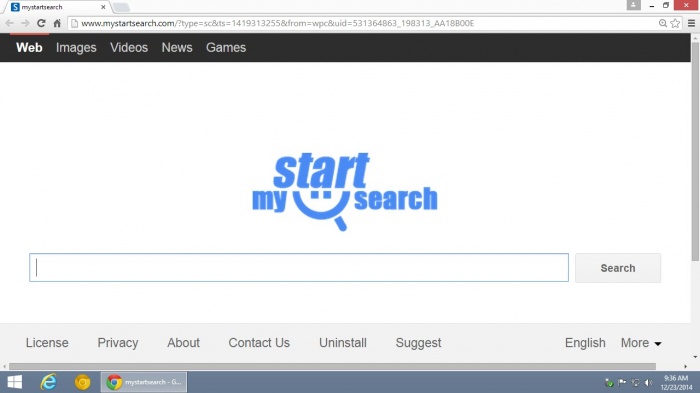700x393 pixels.
Task: Switch to the Games search tab
Action: [x=226, y=47]
